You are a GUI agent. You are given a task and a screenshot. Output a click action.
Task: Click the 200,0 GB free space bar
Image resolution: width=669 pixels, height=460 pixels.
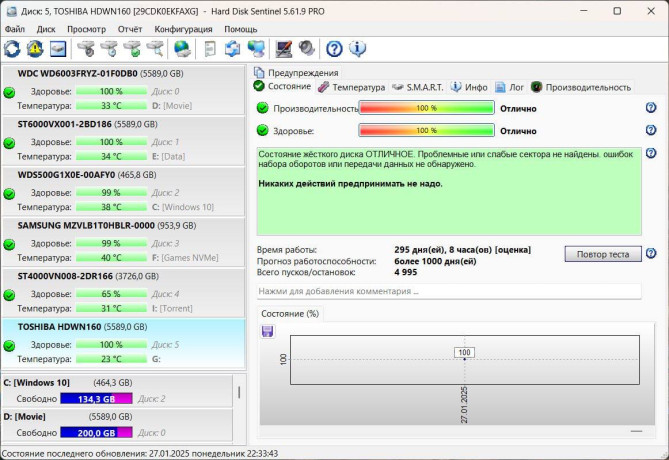pos(96,432)
